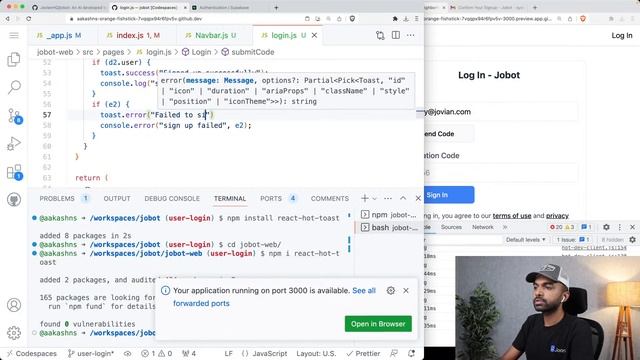Click Log In link in preview page

622,36
